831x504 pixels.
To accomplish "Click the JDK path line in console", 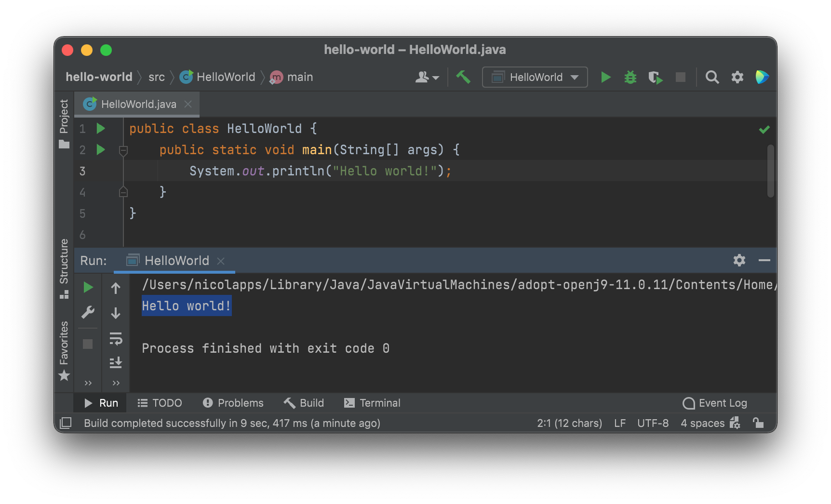I will coord(459,285).
